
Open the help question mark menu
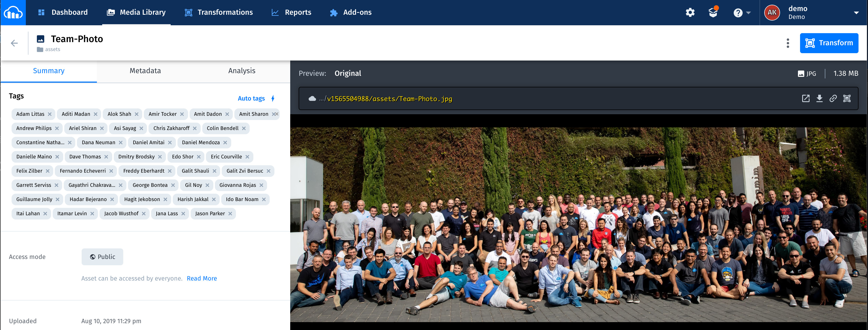(738, 12)
